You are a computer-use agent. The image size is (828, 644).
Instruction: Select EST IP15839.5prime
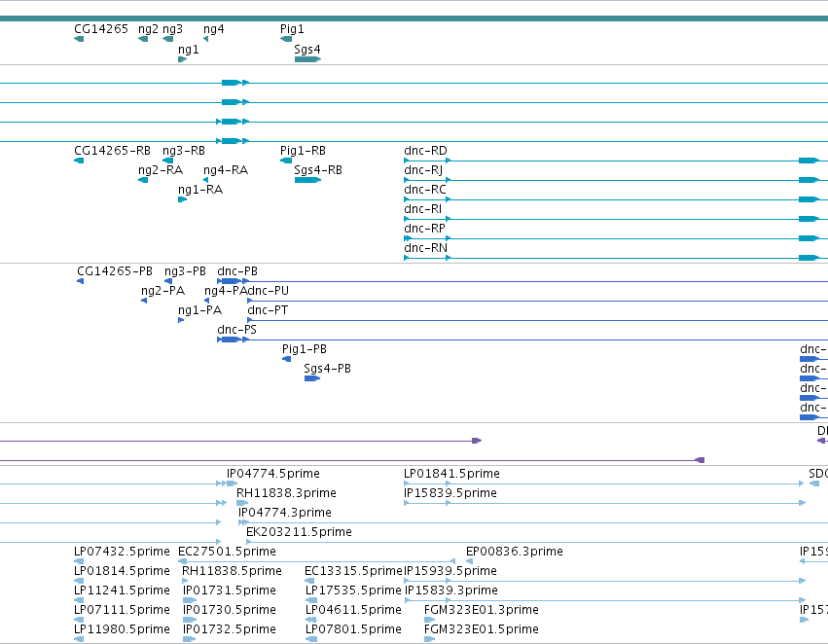[x=450, y=493]
